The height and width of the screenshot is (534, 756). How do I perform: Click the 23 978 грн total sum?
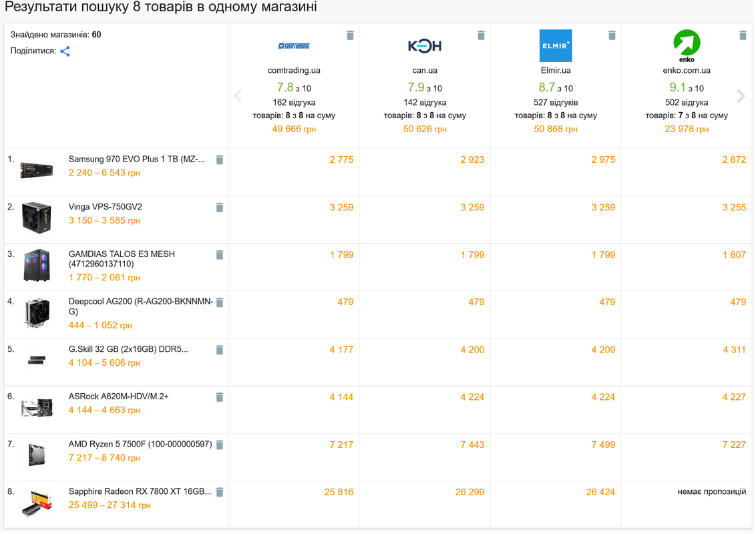(x=687, y=129)
